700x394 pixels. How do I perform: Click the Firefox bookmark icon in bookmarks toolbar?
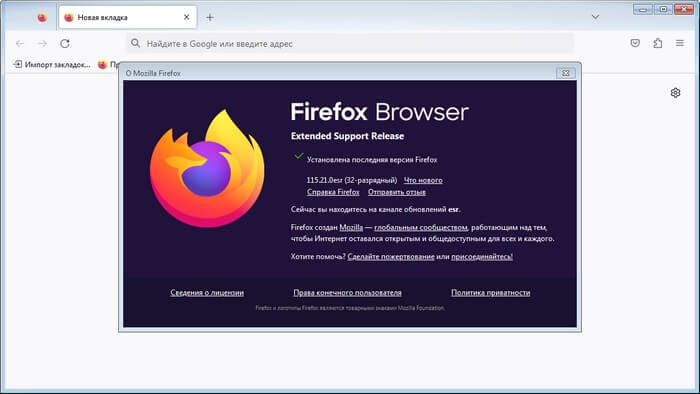(x=102, y=65)
